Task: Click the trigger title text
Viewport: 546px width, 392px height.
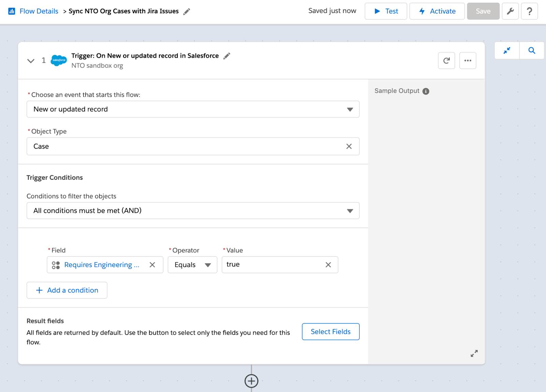Action: click(x=145, y=56)
